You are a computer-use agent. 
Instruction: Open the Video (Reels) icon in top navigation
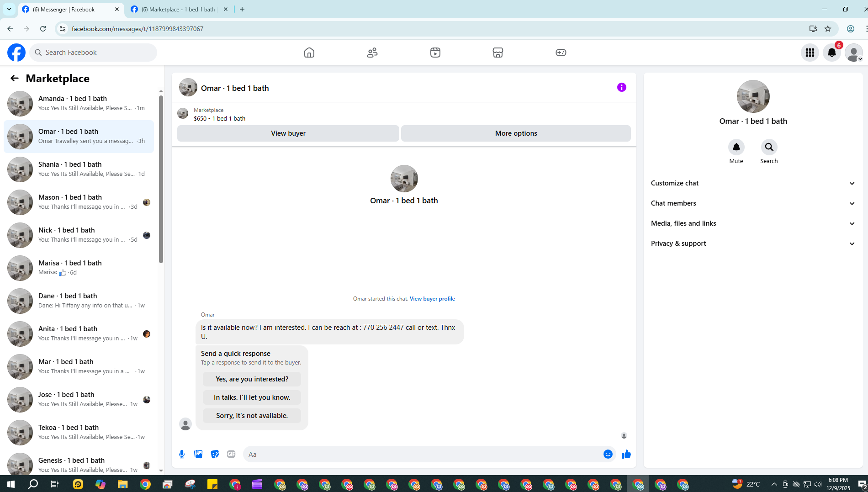pyautogui.click(x=435, y=53)
